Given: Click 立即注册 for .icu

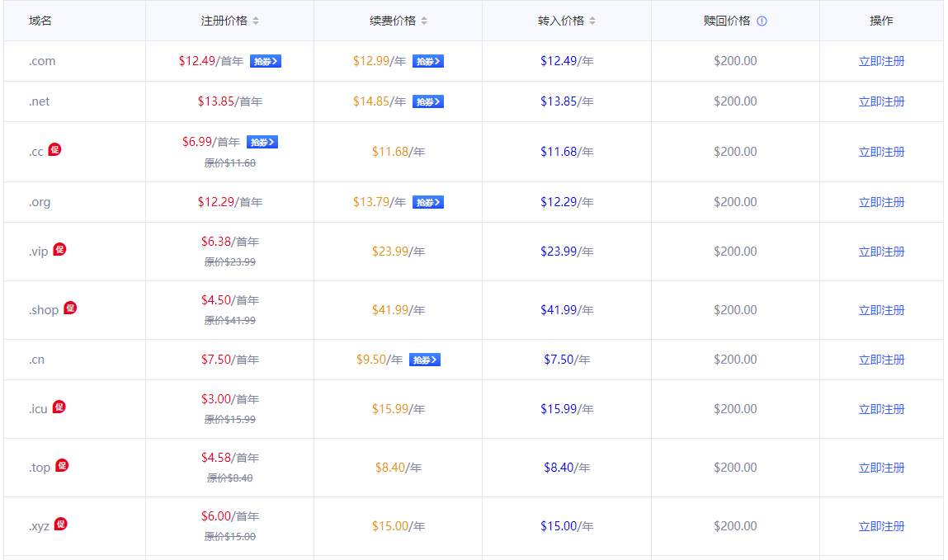Looking at the screenshot, I should point(881,409).
